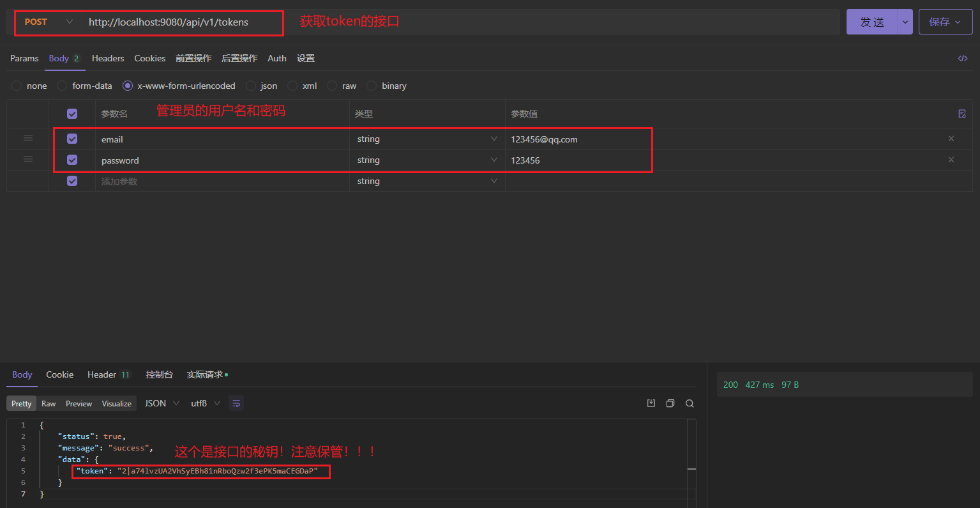This screenshot has height=508, width=980.
Task: Open the 设置 tab
Action: [x=306, y=58]
